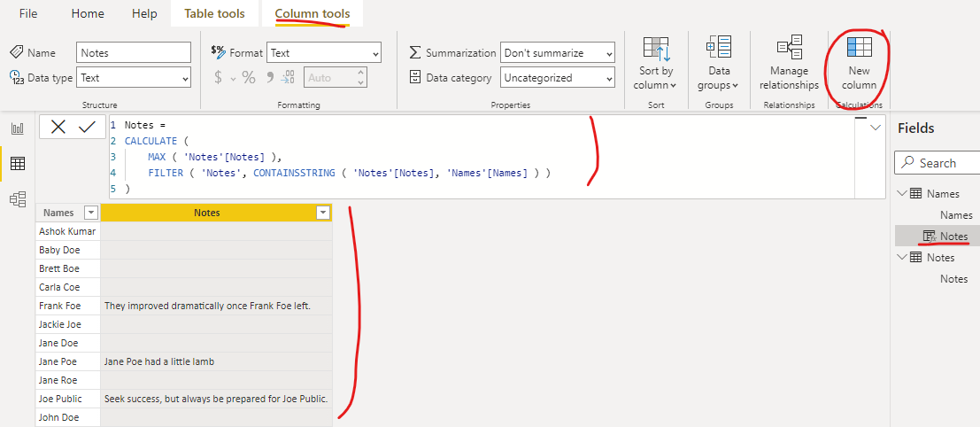Switch to the Table tools tab

[x=214, y=13]
